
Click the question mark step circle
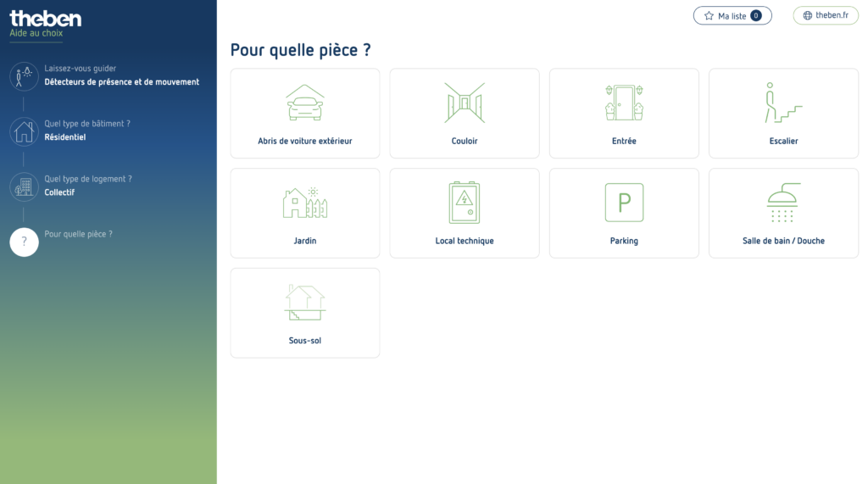coord(24,242)
